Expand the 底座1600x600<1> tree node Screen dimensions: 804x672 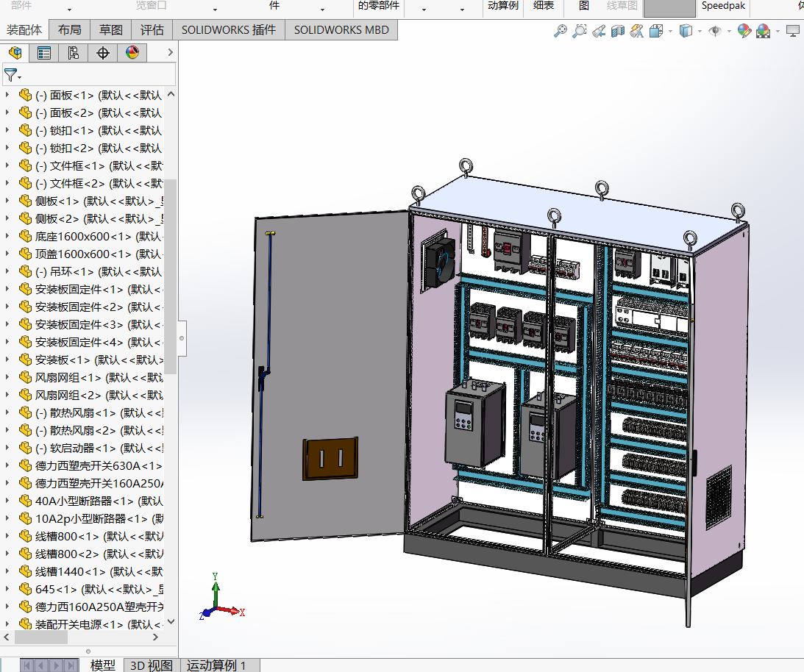click(7, 236)
